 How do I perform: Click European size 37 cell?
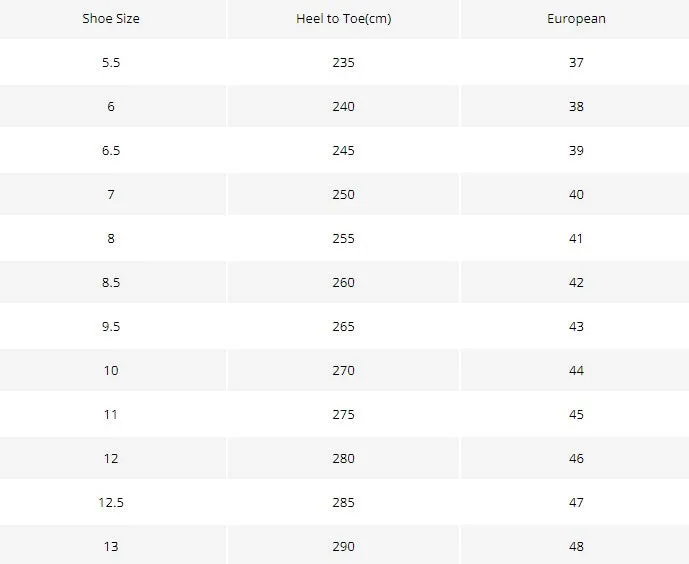(576, 62)
